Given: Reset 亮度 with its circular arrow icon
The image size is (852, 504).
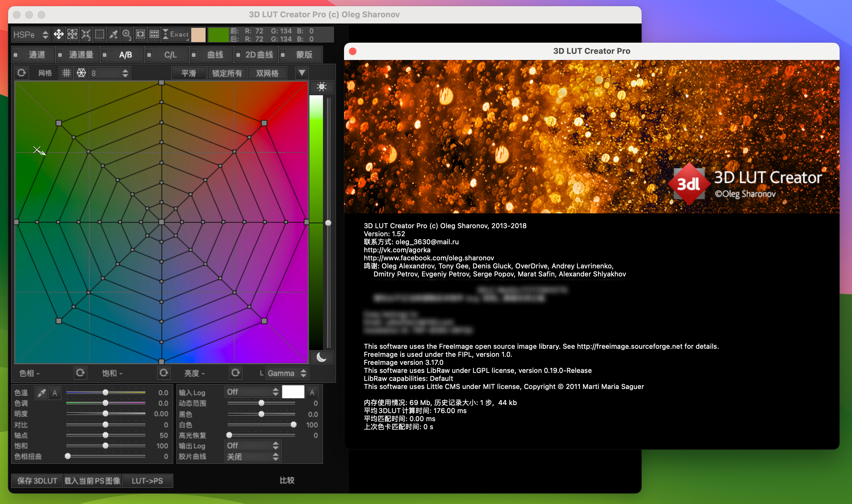Looking at the screenshot, I should (235, 373).
